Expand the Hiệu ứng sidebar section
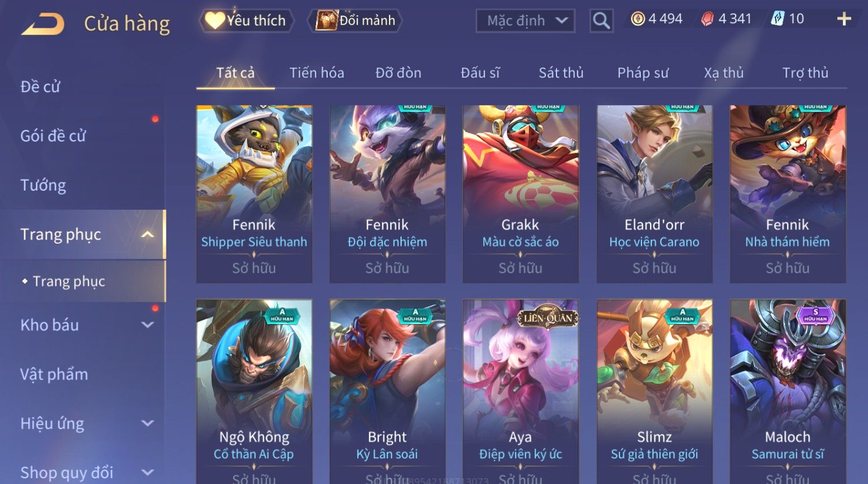The image size is (868, 484). coord(148,423)
